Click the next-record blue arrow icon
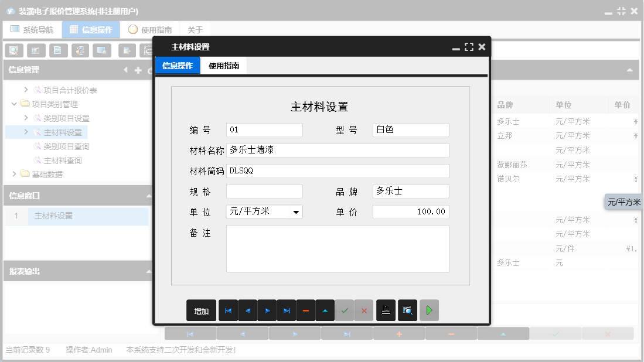The image size is (644, 362). pos(267,310)
